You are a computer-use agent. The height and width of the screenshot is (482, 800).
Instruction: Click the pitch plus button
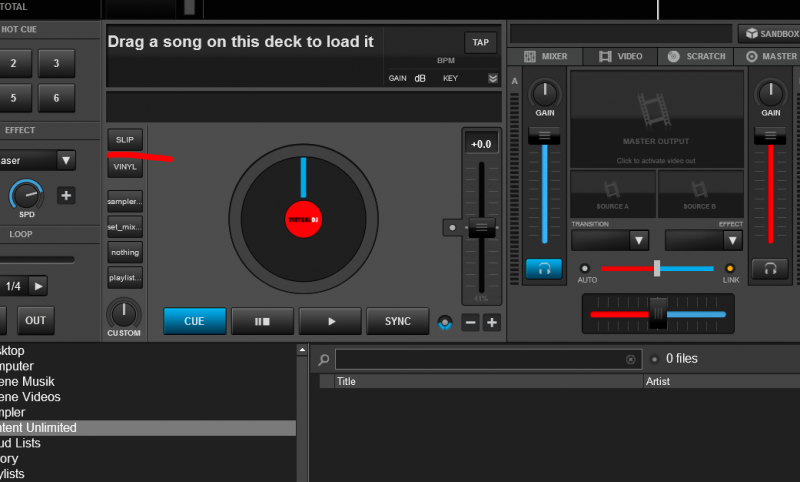(492, 322)
